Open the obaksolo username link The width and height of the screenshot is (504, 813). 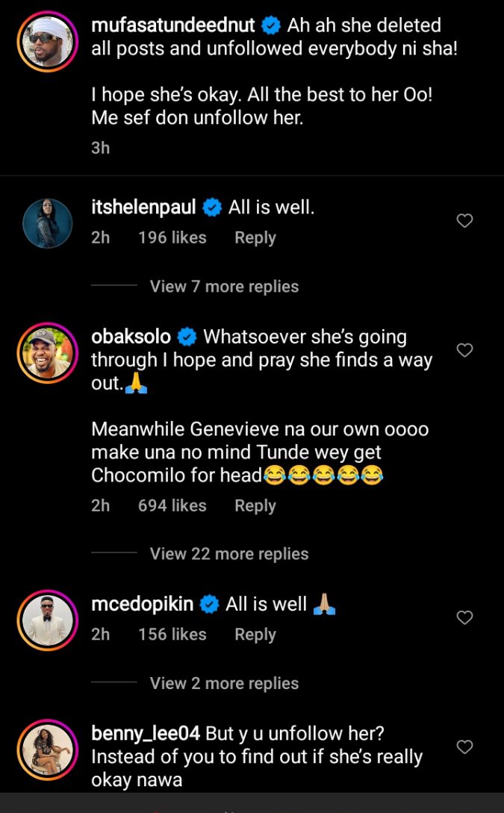131,337
